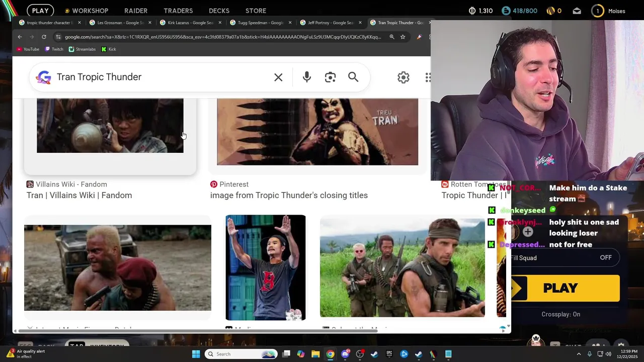Open the RAIDER menu in game
Image resolution: width=644 pixels, height=362 pixels.
click(x=136, y=11)
